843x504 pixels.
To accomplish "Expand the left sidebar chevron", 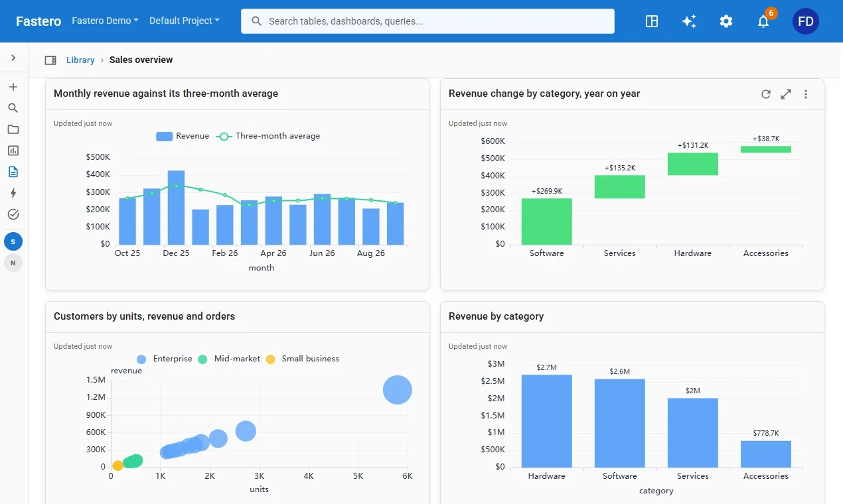I will 13,58.
